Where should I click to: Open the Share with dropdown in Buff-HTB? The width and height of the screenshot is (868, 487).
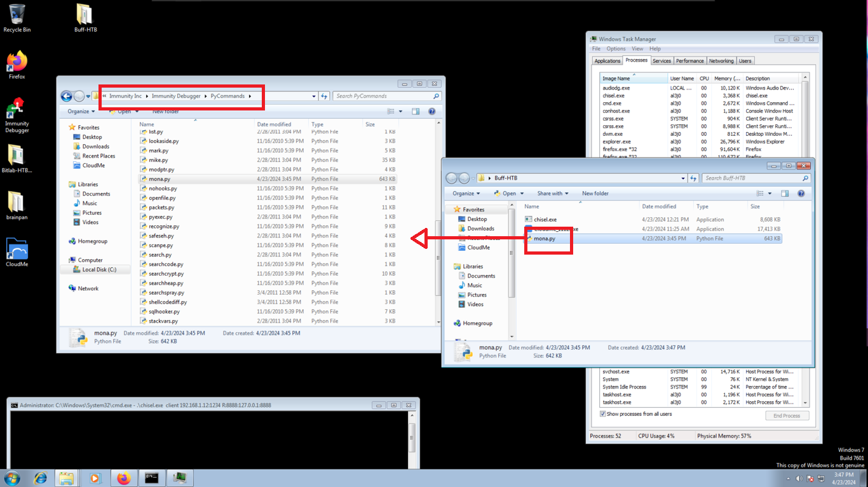[x=552, y=194]
